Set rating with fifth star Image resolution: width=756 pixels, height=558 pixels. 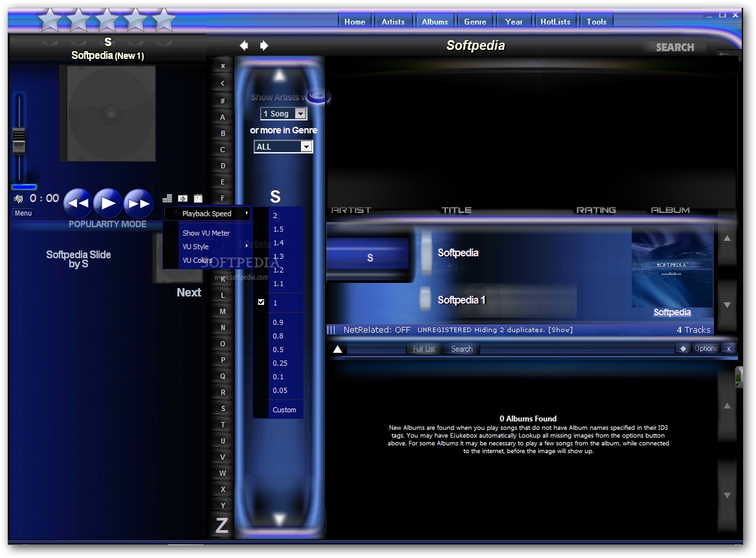pyautogui.click(x=164, y=20)
